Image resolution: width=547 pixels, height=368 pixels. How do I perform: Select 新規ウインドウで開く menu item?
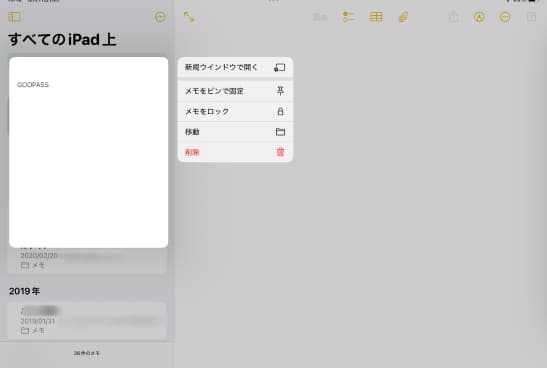pyautogui.click(x=235, y=67)
